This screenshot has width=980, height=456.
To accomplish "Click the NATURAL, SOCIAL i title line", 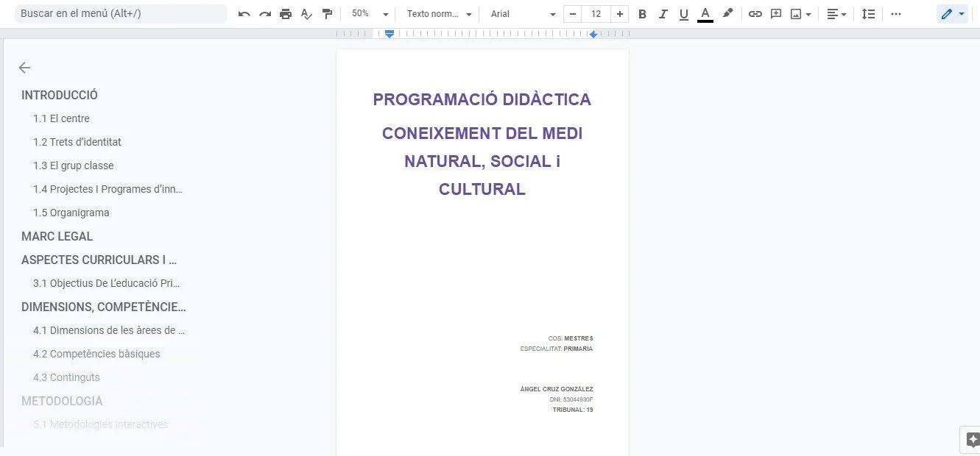I will point(482,161).
